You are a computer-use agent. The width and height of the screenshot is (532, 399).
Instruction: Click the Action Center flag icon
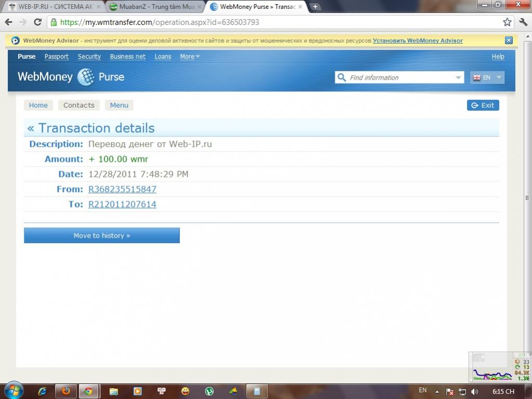pos(449,392)
